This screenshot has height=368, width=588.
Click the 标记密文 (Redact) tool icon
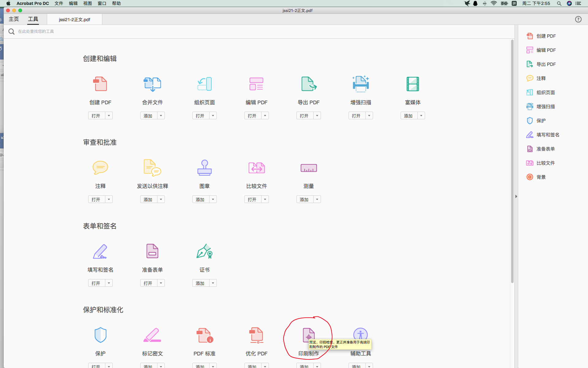pyautogui.click(x=152, y=335)
